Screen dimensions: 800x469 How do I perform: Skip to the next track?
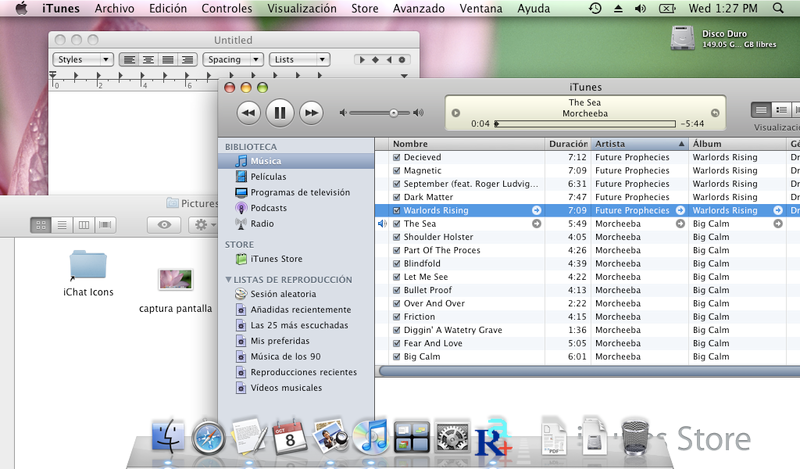pyautogui.click(x=312, y=113)
